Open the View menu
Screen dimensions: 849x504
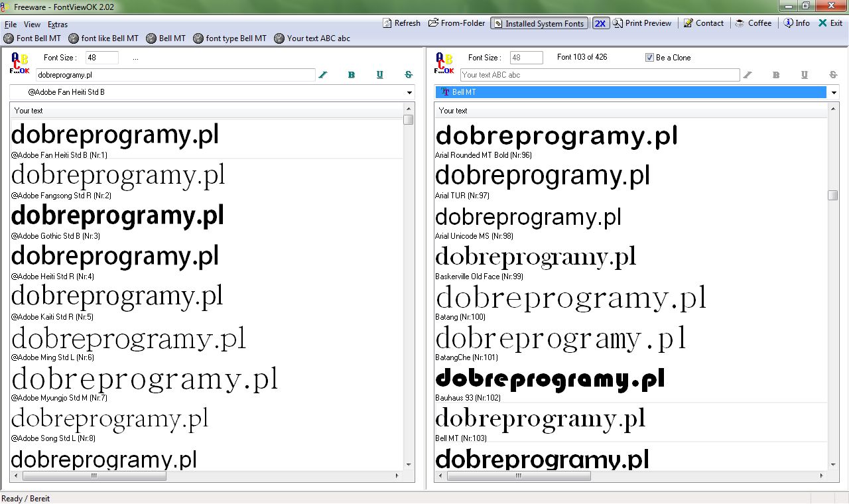32,25
